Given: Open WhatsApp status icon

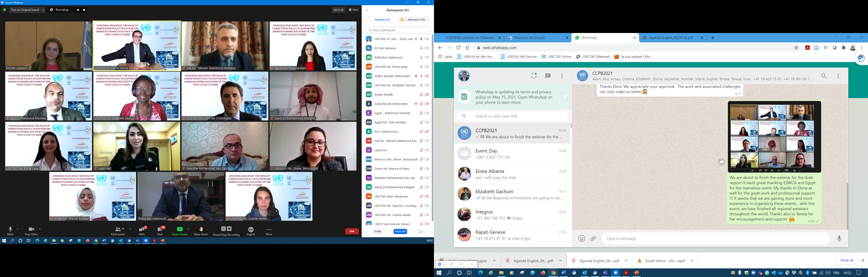Looking at the screenshot, I should coord(533,76).
